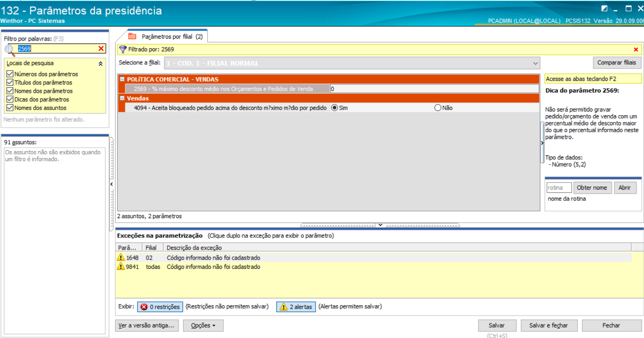Remove the 'Filtrado por: 2569' filter bar
644x338 pixels.
pos(636,50)
